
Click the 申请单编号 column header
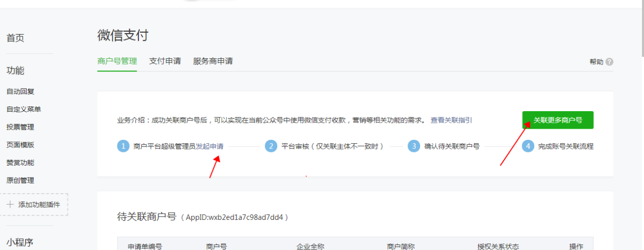(145, 246)
